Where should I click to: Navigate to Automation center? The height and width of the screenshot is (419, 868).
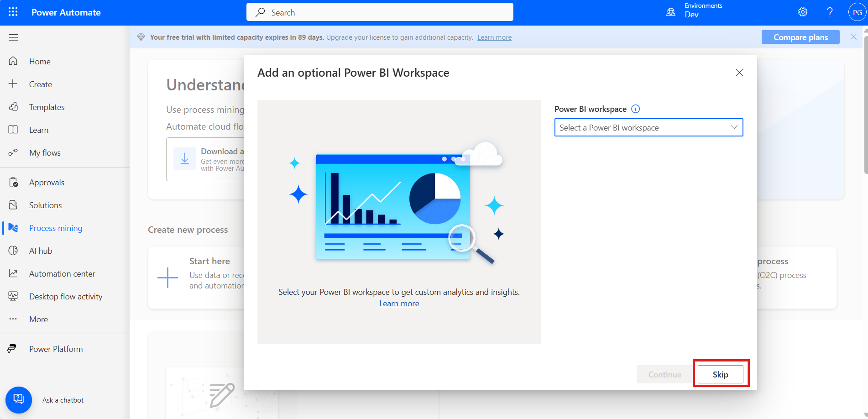[x=62, y=274]
